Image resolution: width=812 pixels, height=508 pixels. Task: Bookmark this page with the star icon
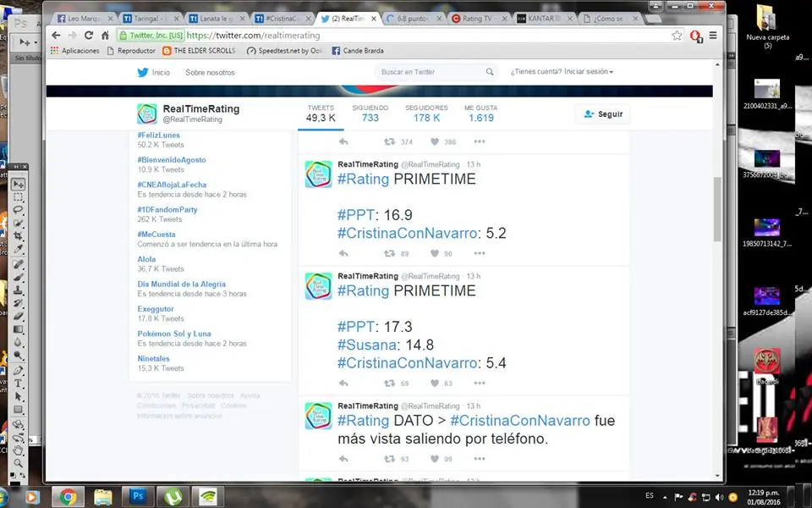[677, 36]
